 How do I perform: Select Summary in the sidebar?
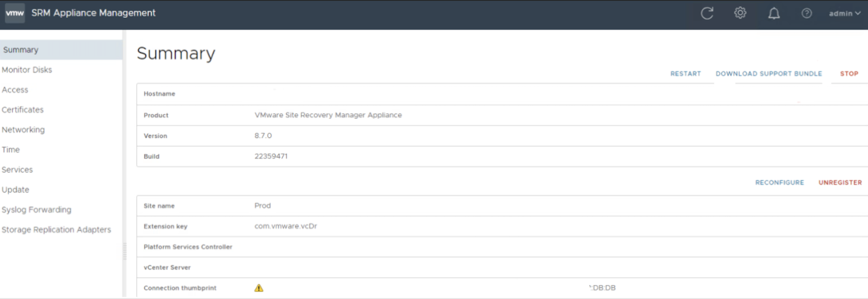61,50
